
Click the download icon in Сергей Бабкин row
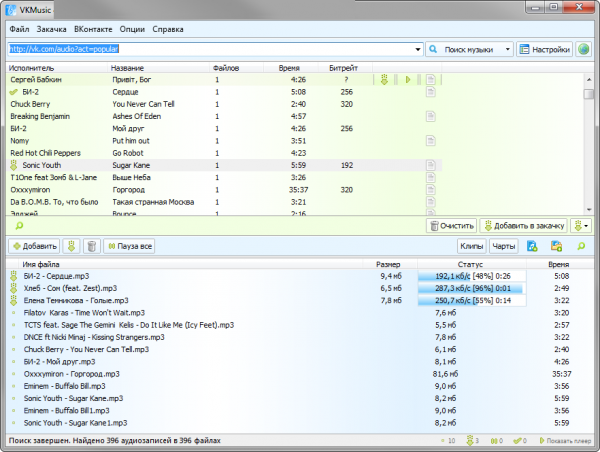(384, 80)
